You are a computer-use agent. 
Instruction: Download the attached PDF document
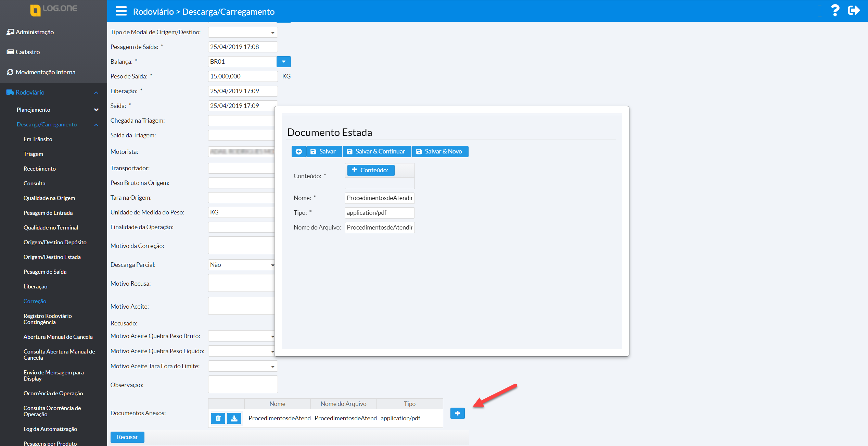tap(234, 418)
